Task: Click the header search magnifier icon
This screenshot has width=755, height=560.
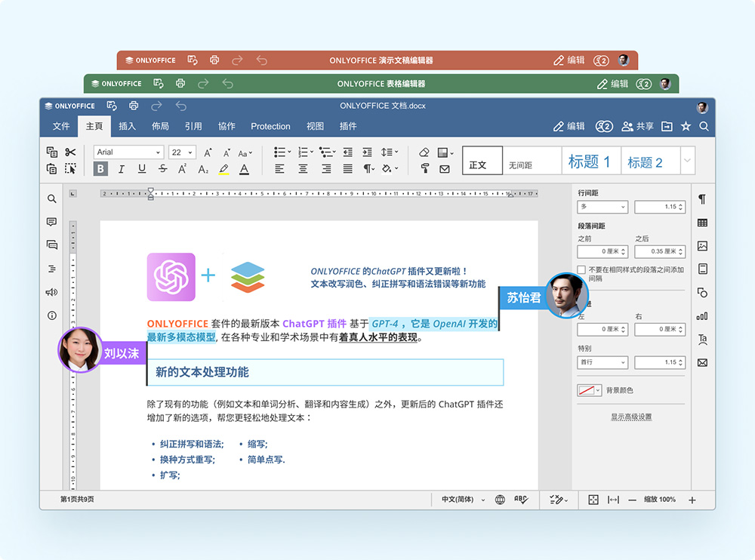Action: 704,126
